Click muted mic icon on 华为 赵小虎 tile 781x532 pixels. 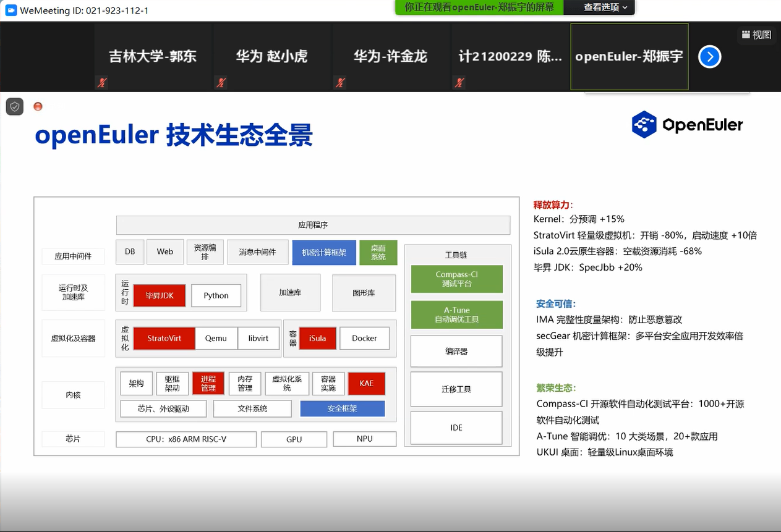pos(221,83)
